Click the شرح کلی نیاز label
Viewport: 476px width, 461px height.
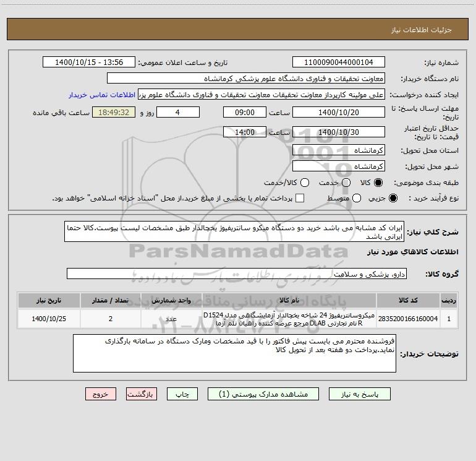pyautogui.click(x=433, y=232)
